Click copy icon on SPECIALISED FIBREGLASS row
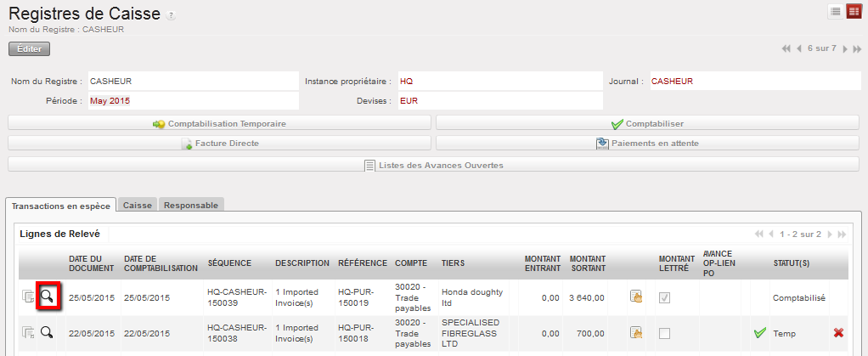 point(28,333)
